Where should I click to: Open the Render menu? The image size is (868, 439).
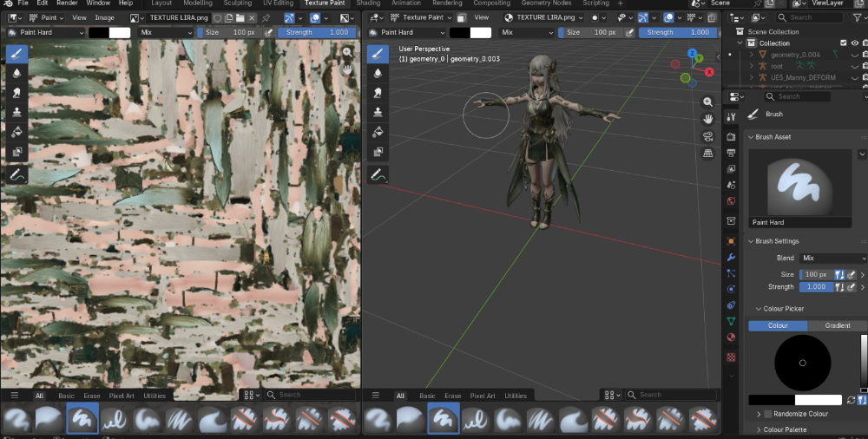[x=67, y=3]
